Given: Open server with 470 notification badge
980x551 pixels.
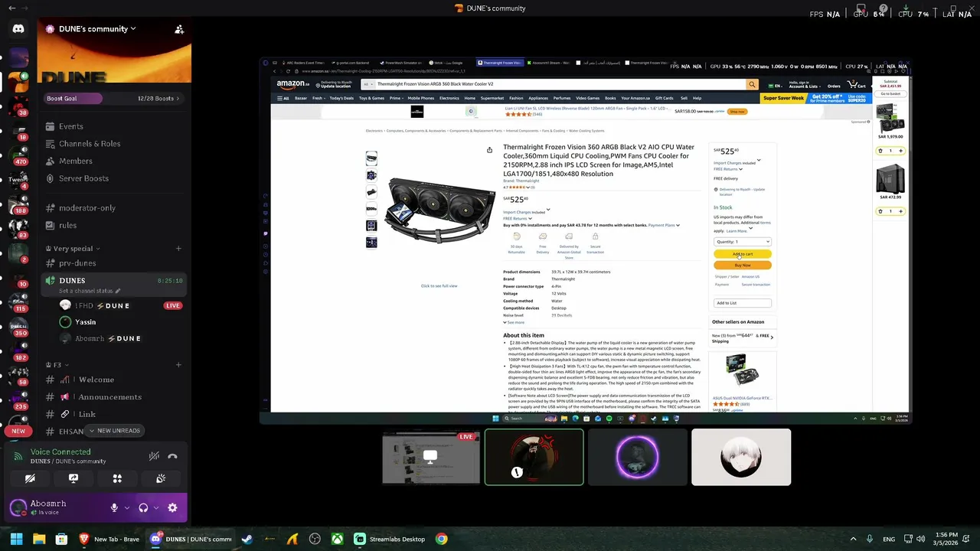Looking at the screenshot, I should [x=18, y=155].
